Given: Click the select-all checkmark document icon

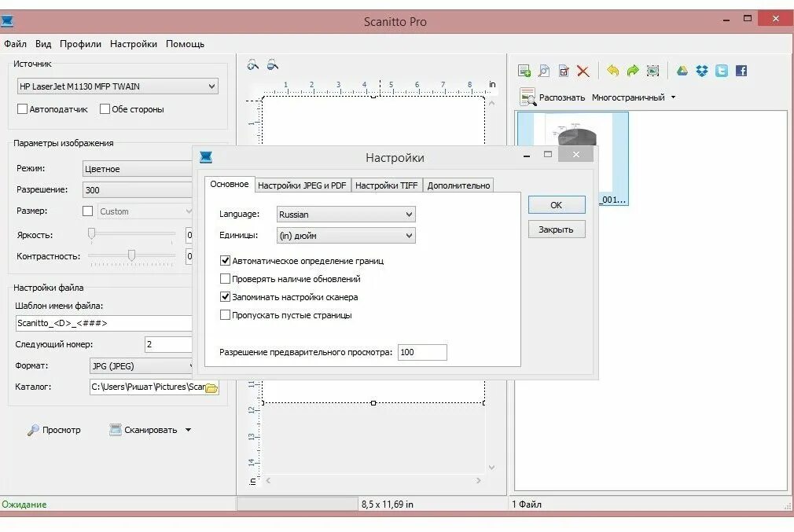Looking at the screenshot, I should [564, 71].
